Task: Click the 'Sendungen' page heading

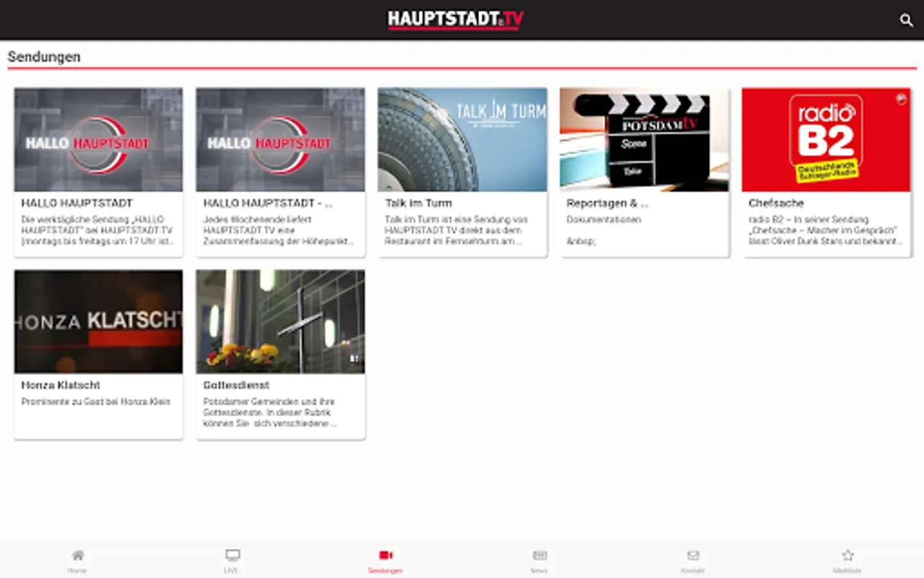Action: (44, 57)
